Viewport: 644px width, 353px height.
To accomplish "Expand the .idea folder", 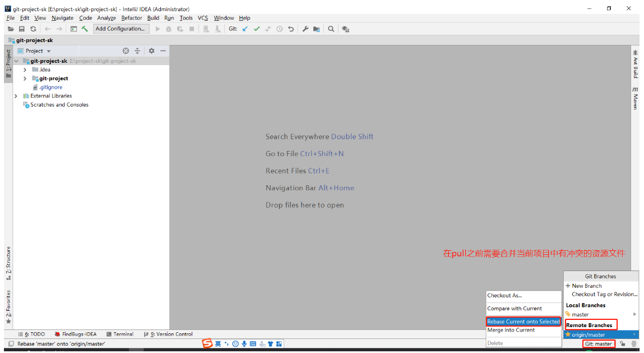I will (x=25, y=70).
